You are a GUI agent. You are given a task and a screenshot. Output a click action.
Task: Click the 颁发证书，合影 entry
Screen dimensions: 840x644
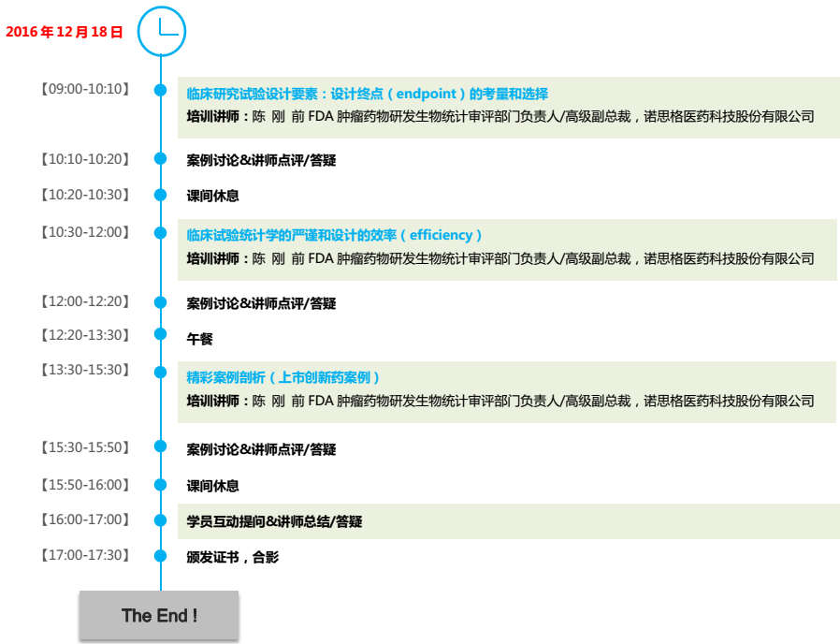pos(233,557)
